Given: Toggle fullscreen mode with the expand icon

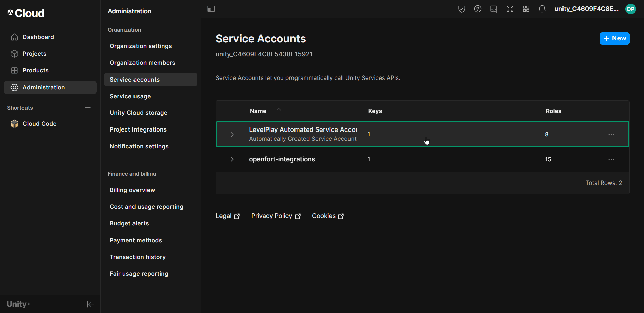Looking at the screenshot, I should (509, 9).
